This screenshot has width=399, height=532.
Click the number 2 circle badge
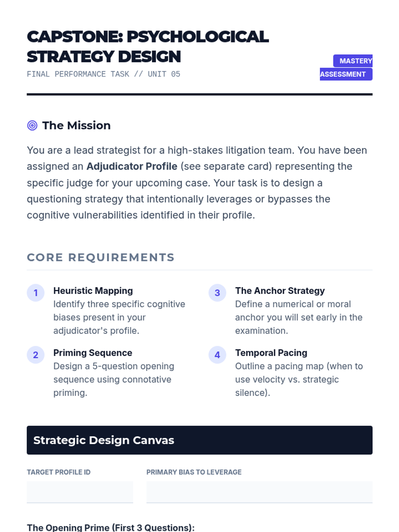click(36, 355)
